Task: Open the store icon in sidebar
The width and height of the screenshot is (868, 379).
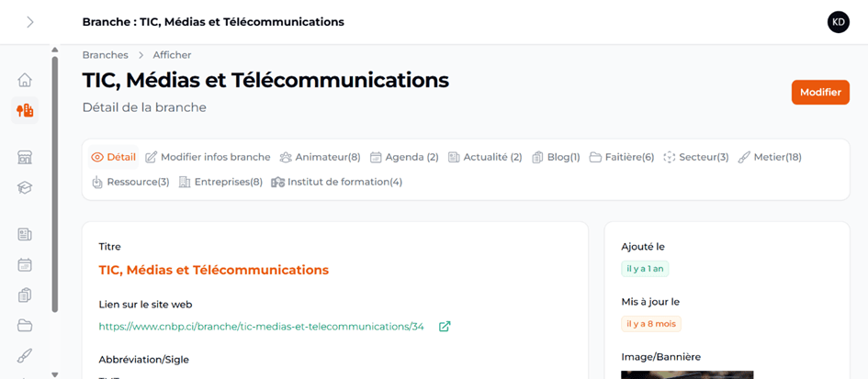Action: 25,157
